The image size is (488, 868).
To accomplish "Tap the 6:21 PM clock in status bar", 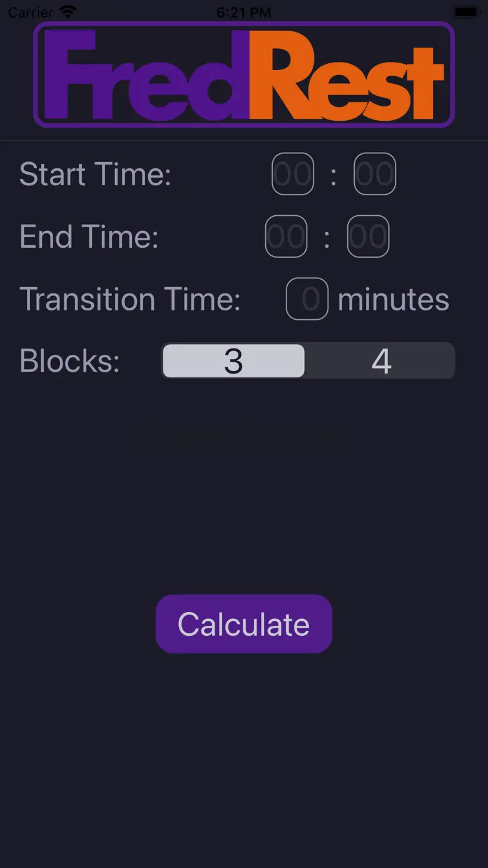I will [x=244, y=12].
